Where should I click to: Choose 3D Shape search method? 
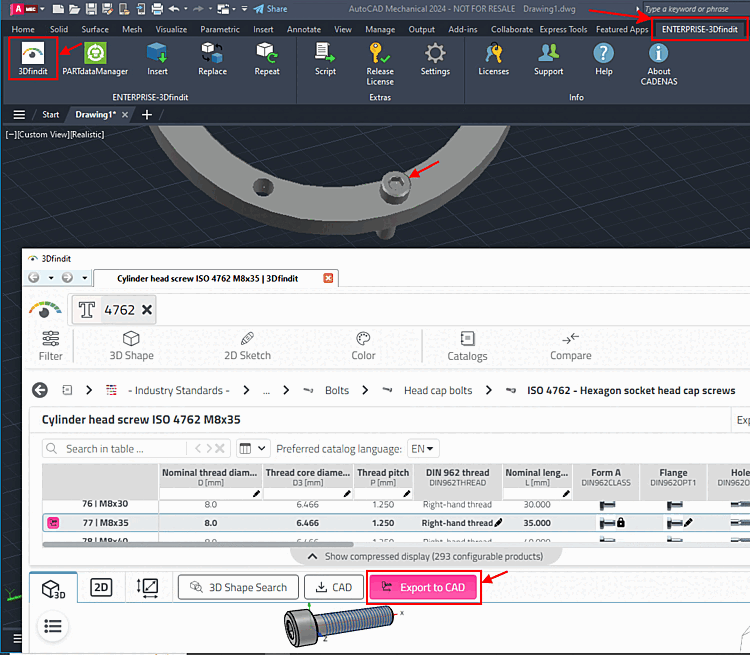click(x=132, y=345)
